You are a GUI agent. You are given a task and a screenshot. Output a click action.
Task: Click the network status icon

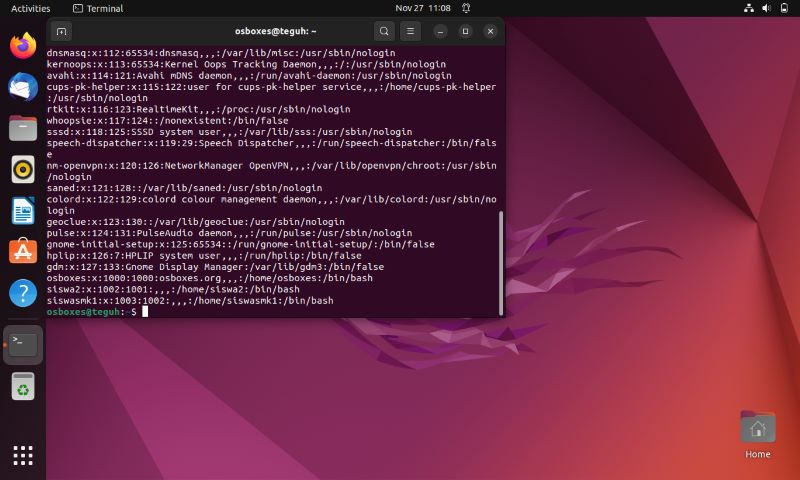pos(749,8)
